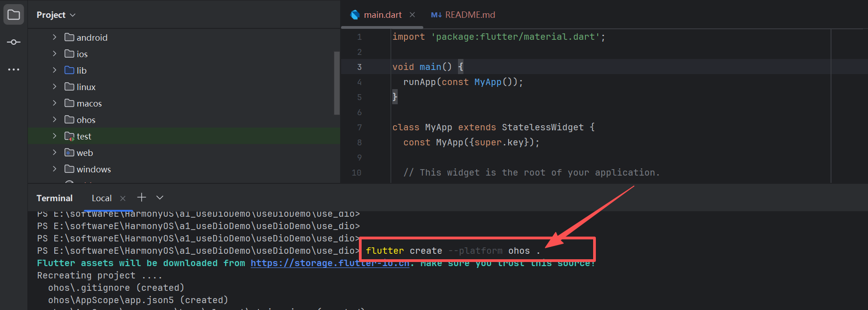Click the 'class MyApp extends StatelessWidget' line
The width and height of the screenshot is (868, 310).
[494, 127]
